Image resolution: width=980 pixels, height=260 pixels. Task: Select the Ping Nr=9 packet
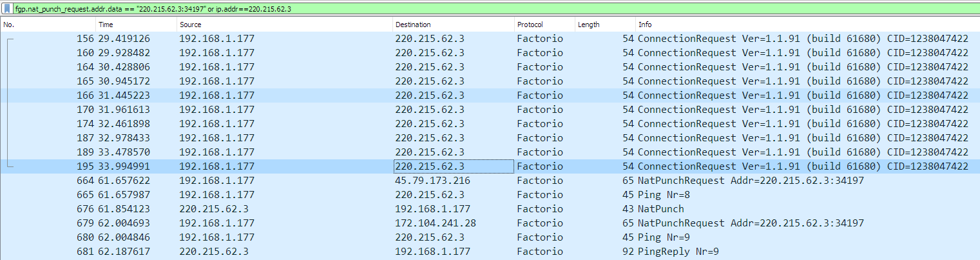pyautogui.click(x=490, y=237)
